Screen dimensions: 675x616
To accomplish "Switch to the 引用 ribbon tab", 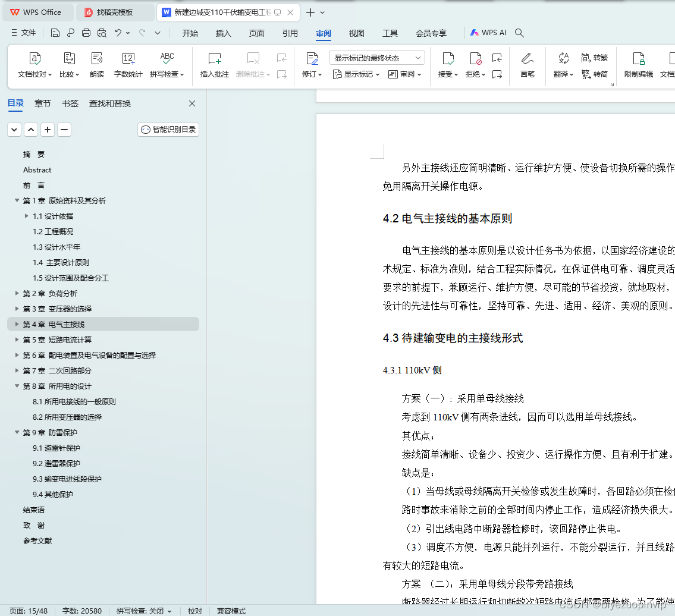I will (290, 33).
